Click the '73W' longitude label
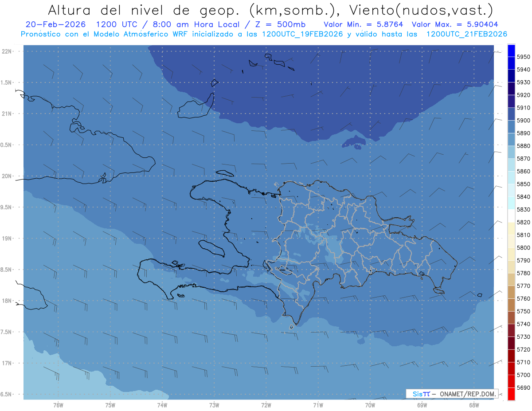 pos(214,405)
